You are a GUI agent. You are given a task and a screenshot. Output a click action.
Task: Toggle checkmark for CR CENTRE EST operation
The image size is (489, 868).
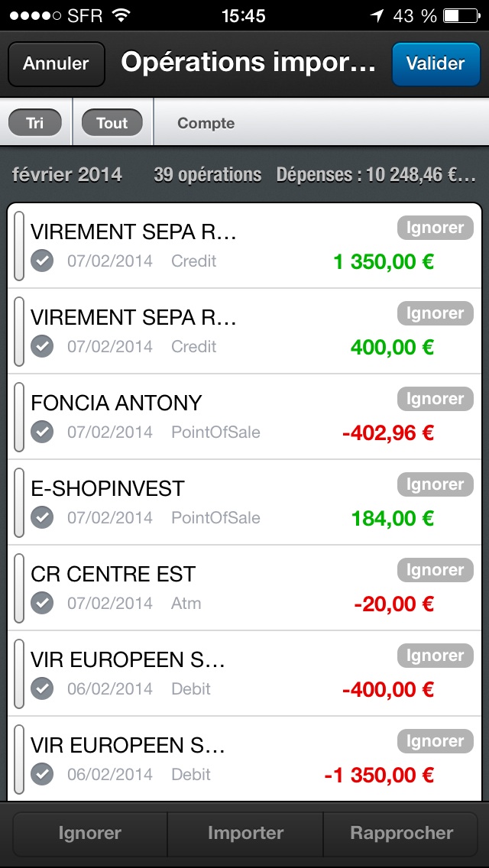[x=42, y=604]
